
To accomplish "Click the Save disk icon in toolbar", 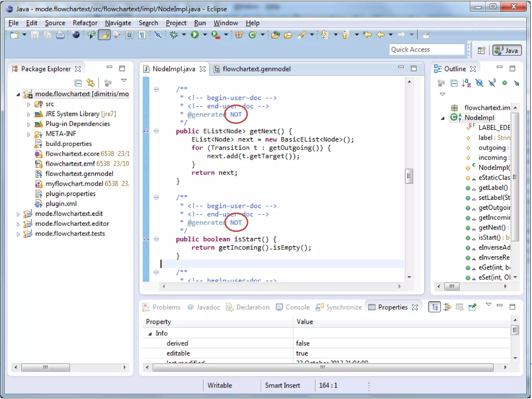I will click(x=35, y=35).
